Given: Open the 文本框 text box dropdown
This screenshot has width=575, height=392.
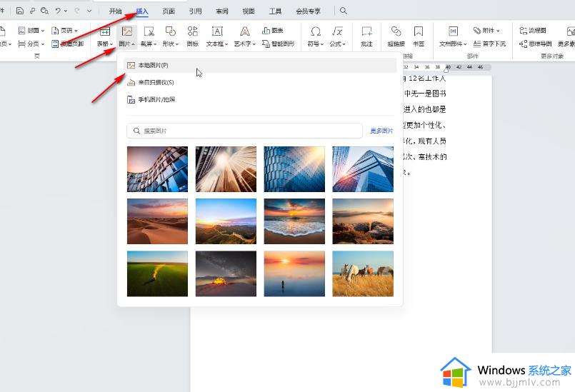Looking at the screenshot, I should pos(217,36).
